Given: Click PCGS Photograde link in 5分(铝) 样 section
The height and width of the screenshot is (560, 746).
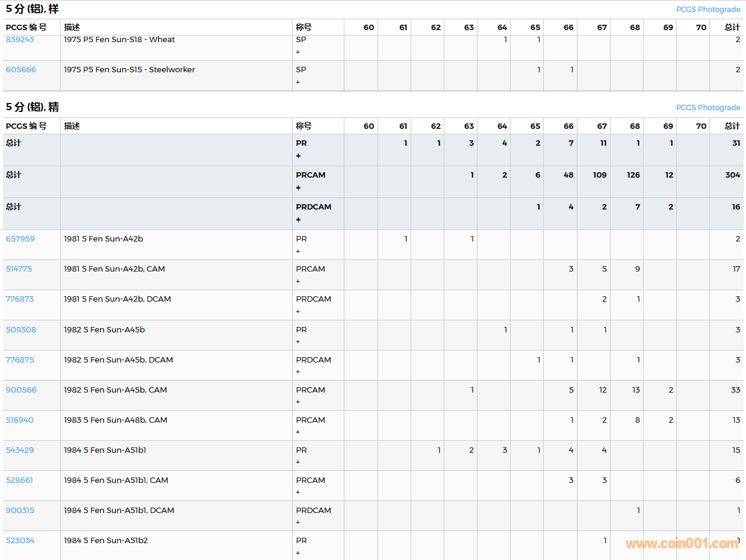Looking at the screenshot, I should click(x=708, y=10).
